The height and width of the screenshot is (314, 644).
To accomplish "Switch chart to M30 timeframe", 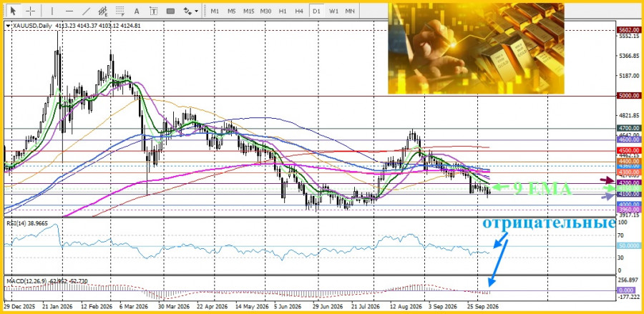I will (x=265, y=11).
